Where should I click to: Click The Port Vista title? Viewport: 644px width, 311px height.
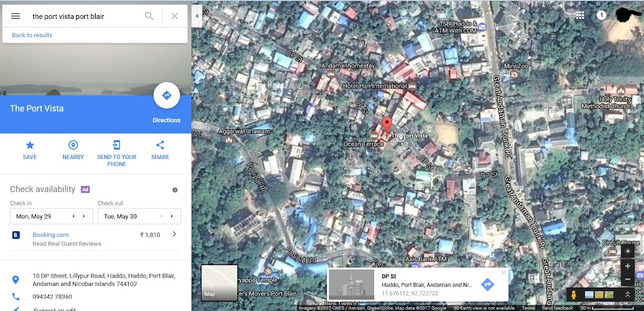tap(36, 108)
